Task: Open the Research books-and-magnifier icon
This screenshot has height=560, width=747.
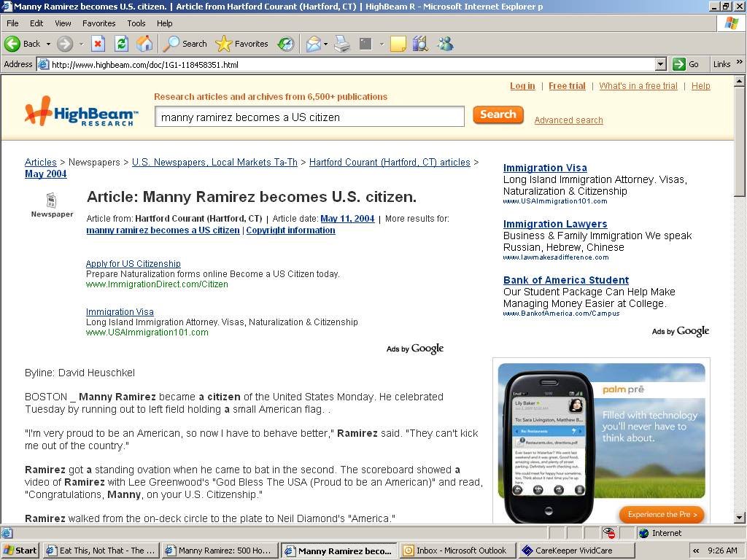Action: tap(420, 44)
